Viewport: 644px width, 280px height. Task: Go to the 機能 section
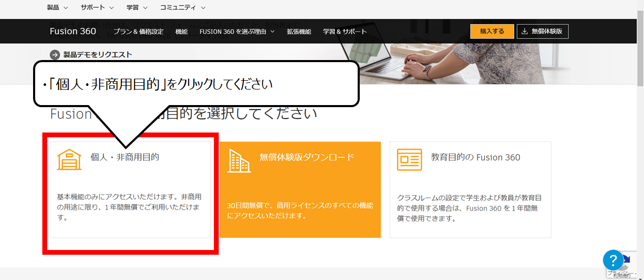point(181,32)
